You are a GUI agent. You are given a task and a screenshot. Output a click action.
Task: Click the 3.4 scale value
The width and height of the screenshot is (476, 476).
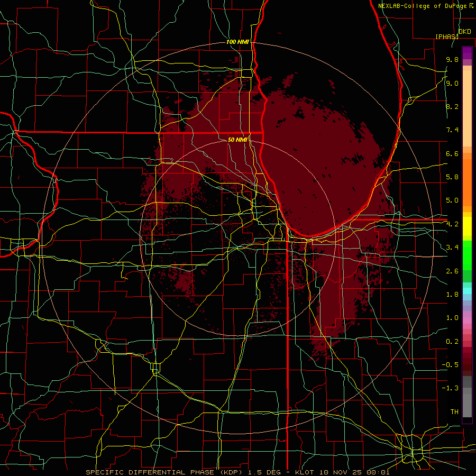click(452, 248)
